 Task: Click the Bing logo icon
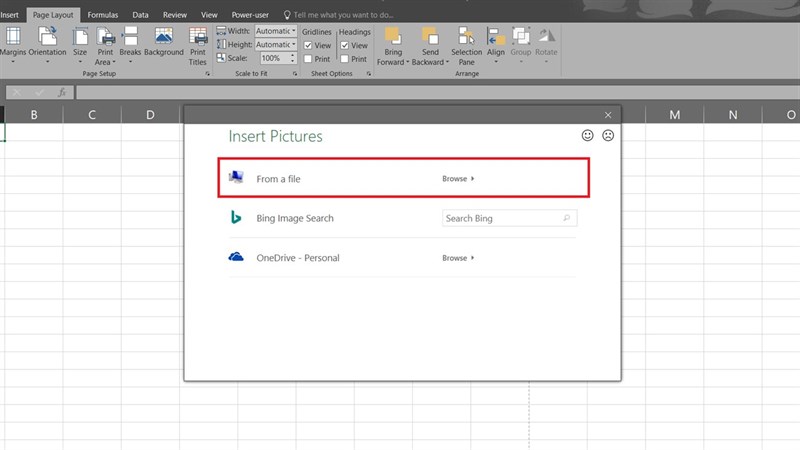coord(236,217)
